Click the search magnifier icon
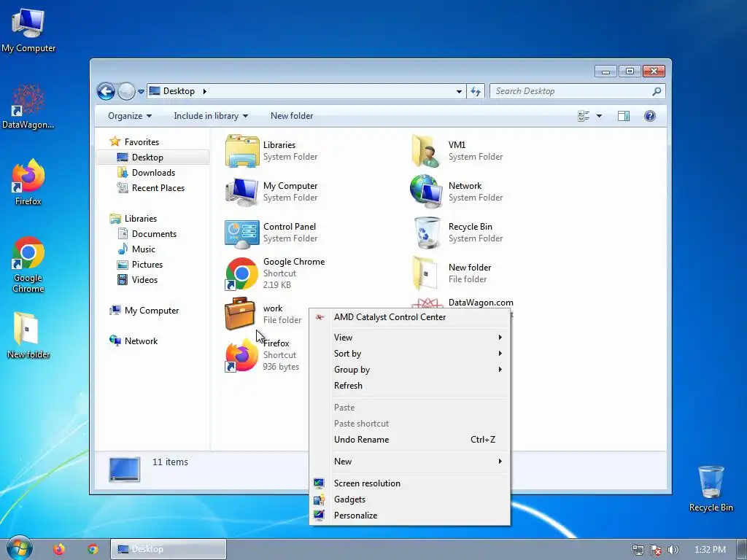Image resolution: width=747 pixels, height=560 pixels. (657, 91)
